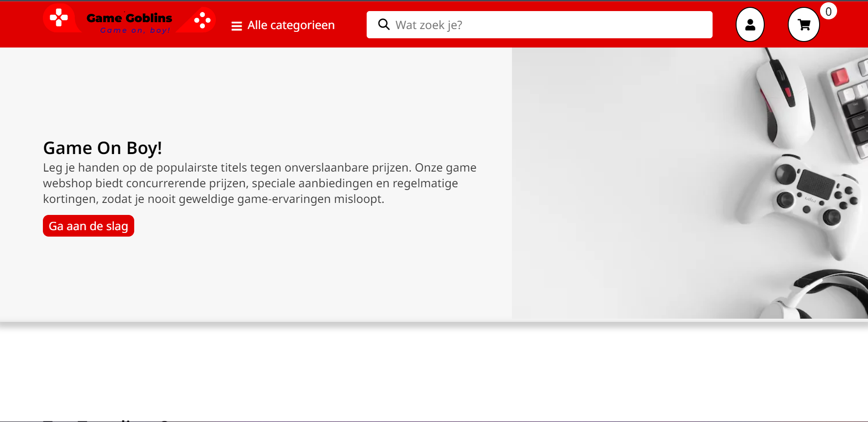Image resolution: width=868 pixels, height=422 pixels.
Task: Click the magnifying glass search icon
Action: tap(384, 24)
